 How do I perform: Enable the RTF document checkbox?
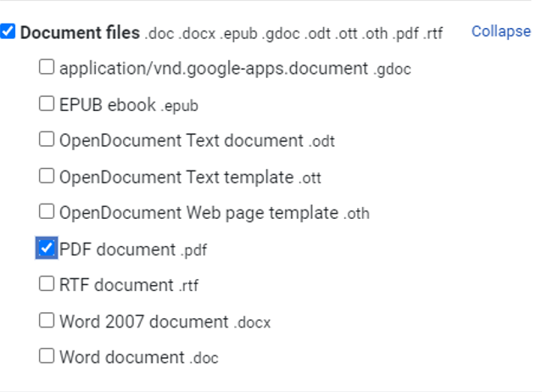tap(47, 283)
